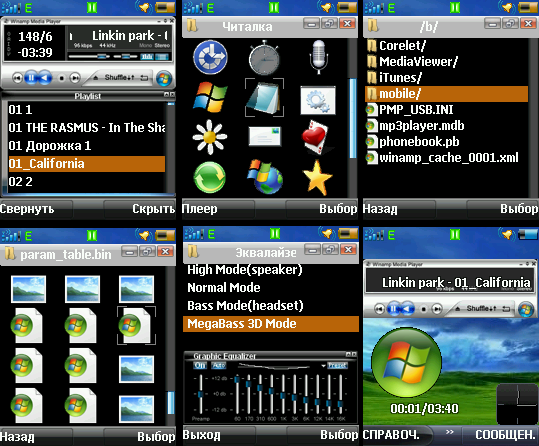
Task: Open the gold star icon in Читалка menu
Action: [x=317, y=178]
